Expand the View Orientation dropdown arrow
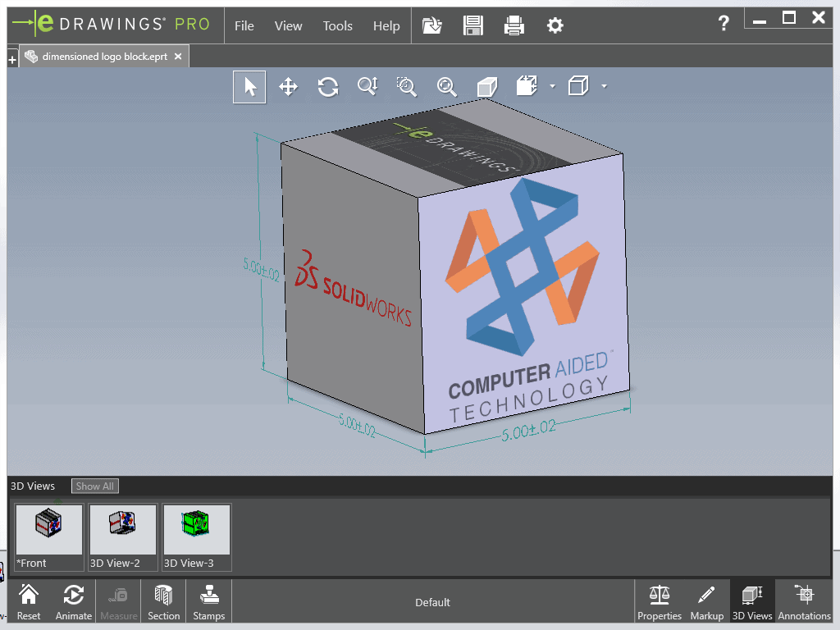840x630 pixels. coord(552,86)
